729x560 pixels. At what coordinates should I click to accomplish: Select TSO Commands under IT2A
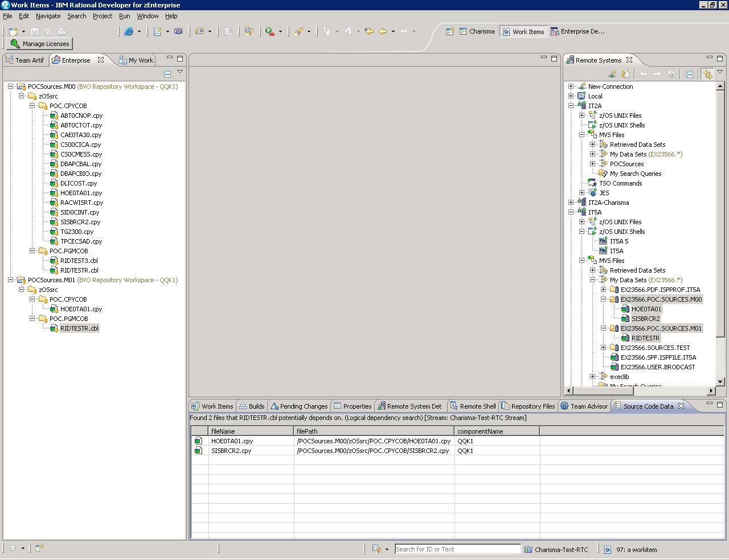click(620, 183)
